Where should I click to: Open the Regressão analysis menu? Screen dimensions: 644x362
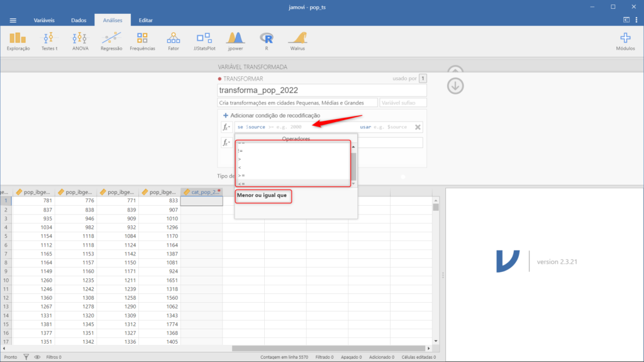[111, 42]
